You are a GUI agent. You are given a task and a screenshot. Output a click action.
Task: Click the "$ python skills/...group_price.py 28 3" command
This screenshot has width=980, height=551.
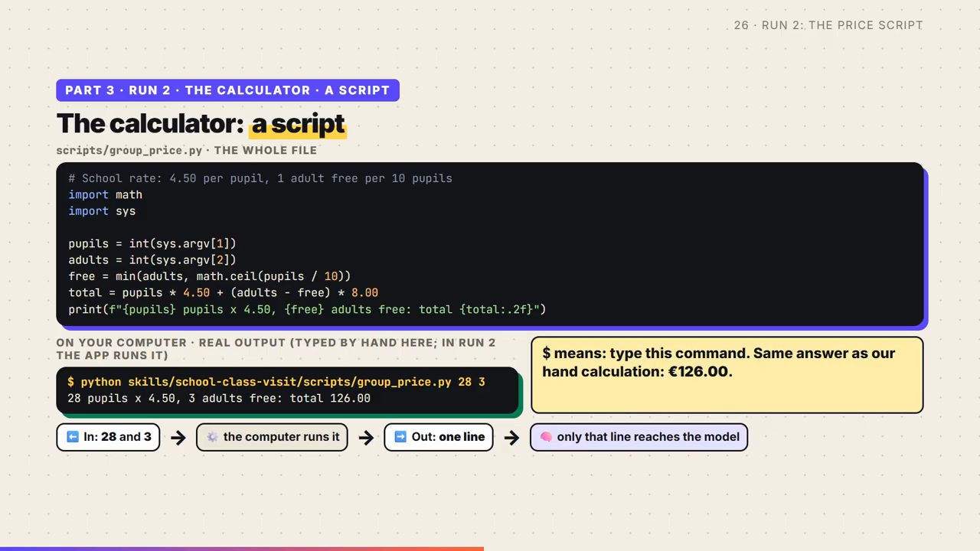point(276,382)
